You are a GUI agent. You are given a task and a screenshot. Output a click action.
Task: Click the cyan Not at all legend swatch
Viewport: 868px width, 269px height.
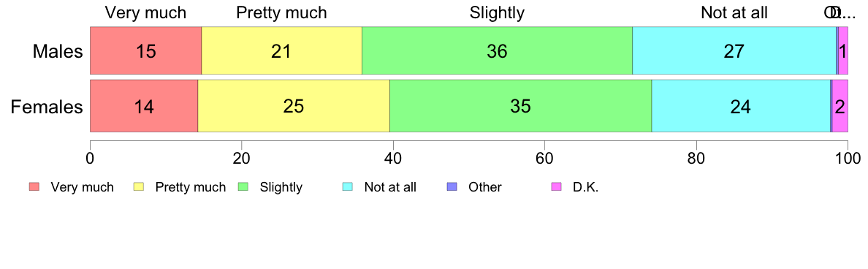[349, 187]
